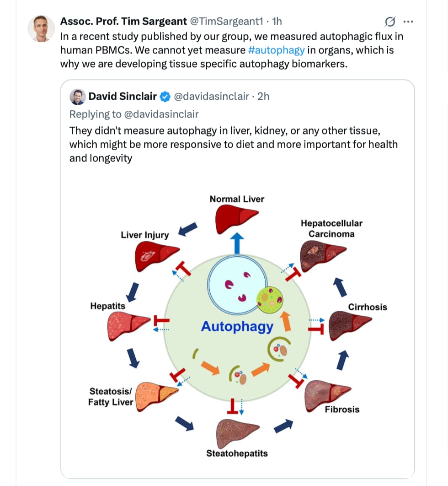
Task: Click the Cirrhosis liver illustration
Action: pyautogui.click(x=350, y=325)
